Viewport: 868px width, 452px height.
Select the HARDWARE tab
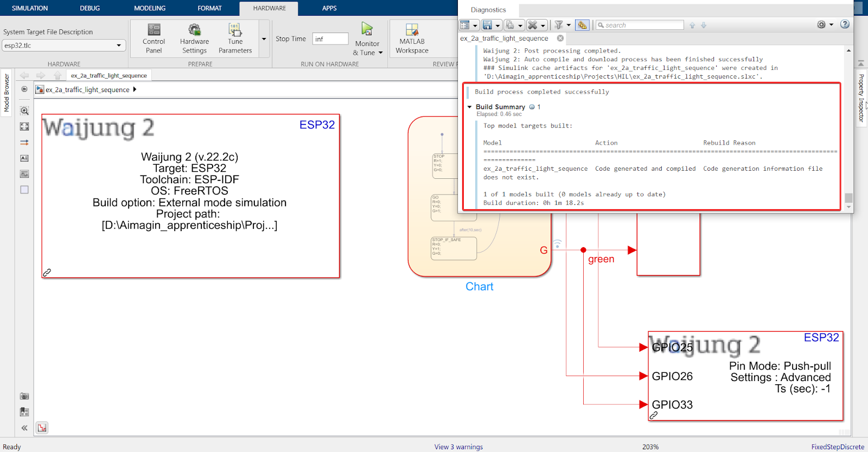[269, 8]
